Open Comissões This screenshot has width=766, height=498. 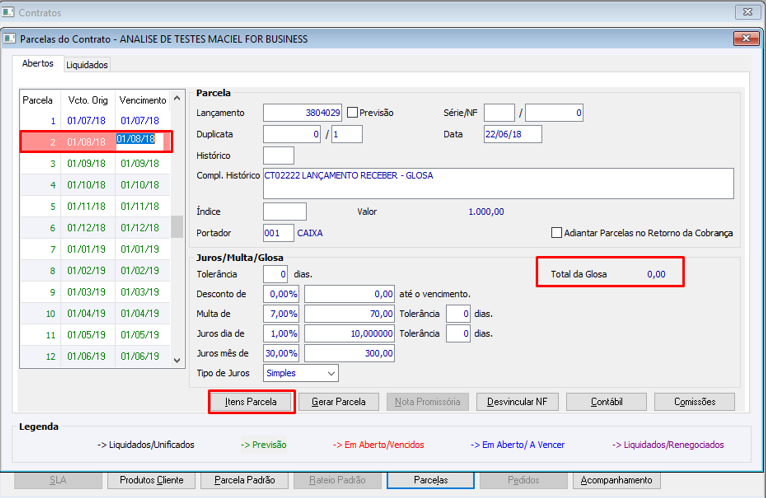pos(695,402)
